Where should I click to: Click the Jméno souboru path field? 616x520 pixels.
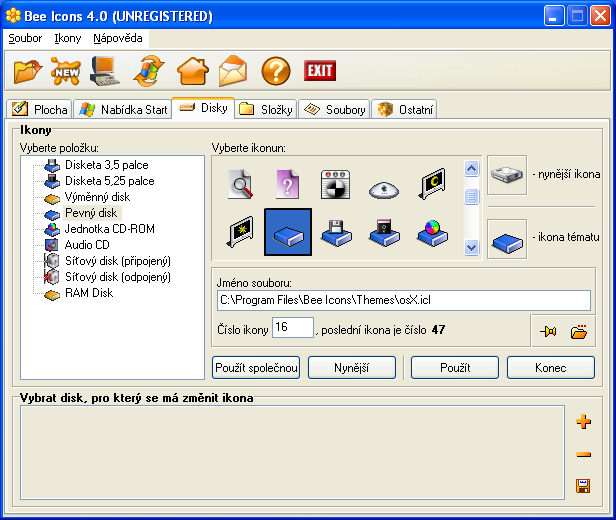click(x=404, y=300)
